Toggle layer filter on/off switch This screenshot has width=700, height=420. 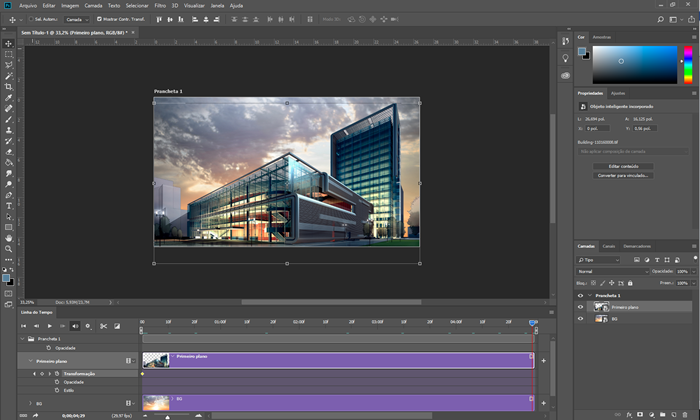tap(695, 258)
